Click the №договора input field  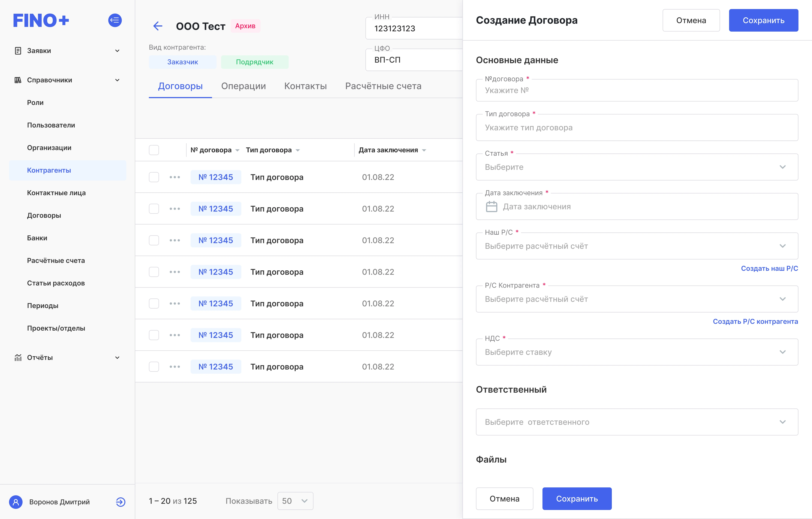point(637,90)
